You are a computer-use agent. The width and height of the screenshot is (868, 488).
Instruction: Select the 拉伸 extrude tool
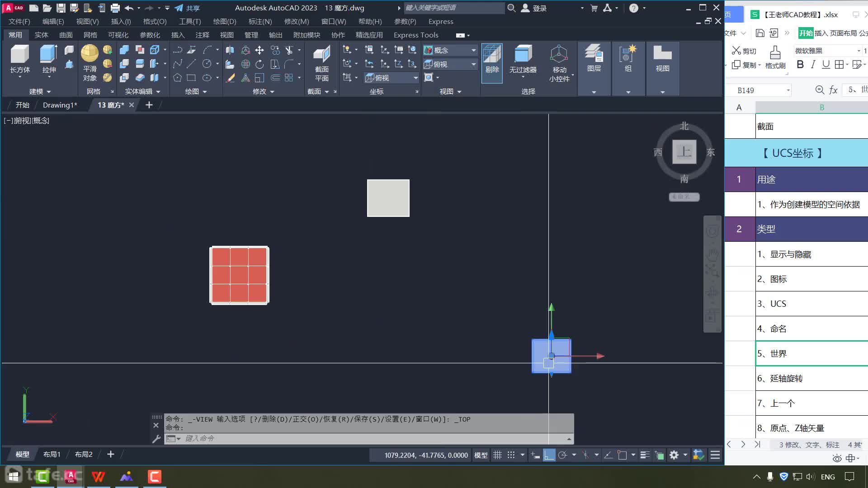(49, 59)
